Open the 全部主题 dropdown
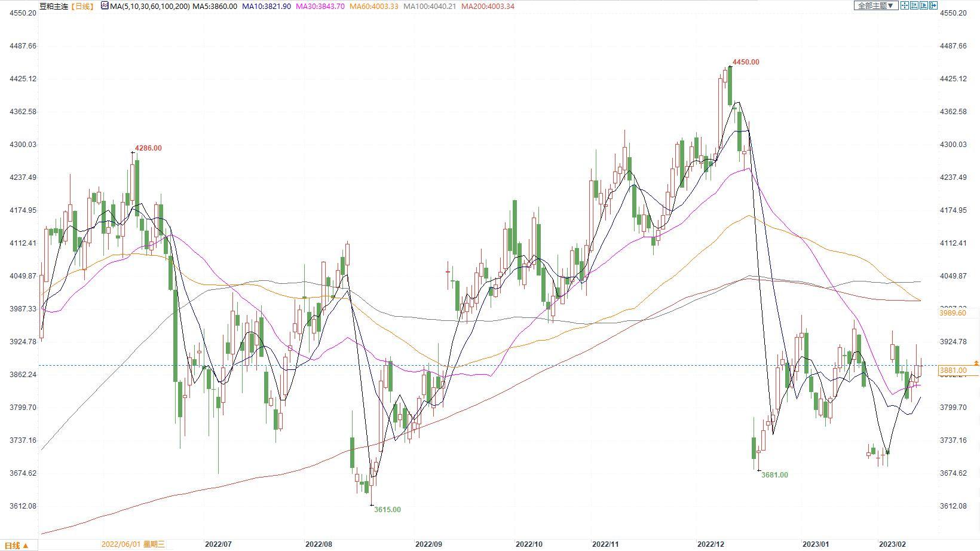Viewport: 980px width, 551px height. 875,5
